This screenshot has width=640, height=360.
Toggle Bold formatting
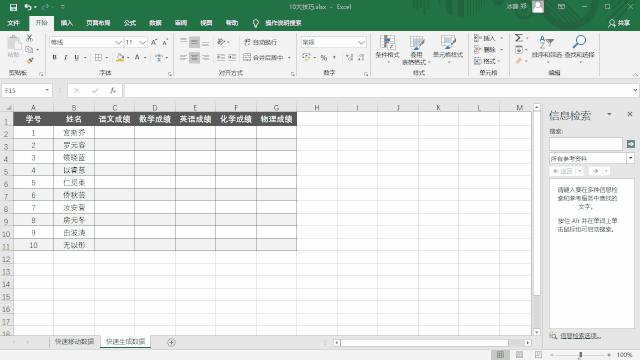[54, 58]
